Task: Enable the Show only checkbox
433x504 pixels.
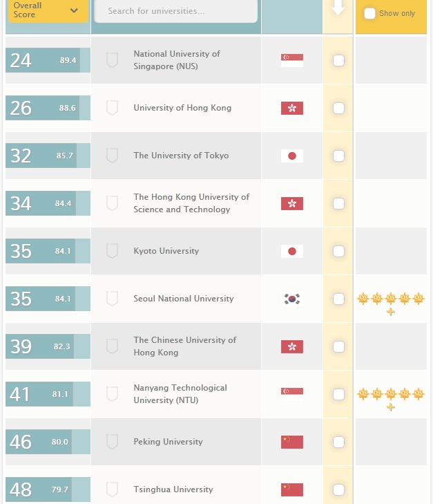Action: (x=370, y=13)
